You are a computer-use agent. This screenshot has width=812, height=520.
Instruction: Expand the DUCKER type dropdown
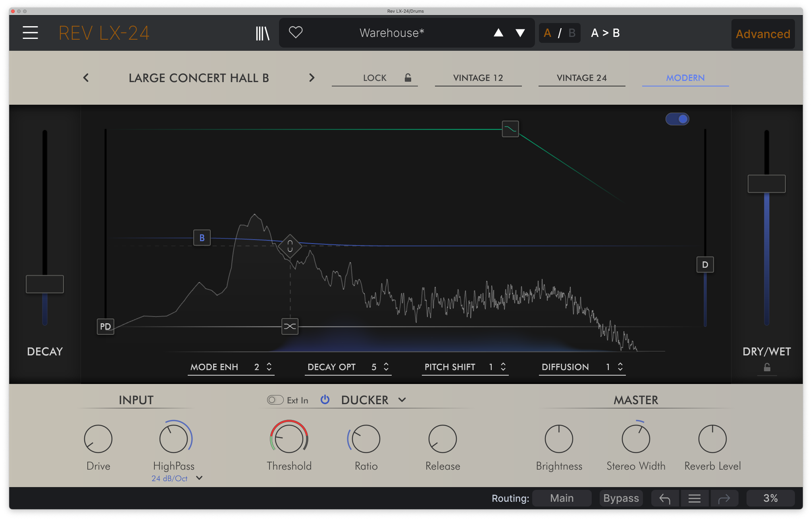pos(402,400)
